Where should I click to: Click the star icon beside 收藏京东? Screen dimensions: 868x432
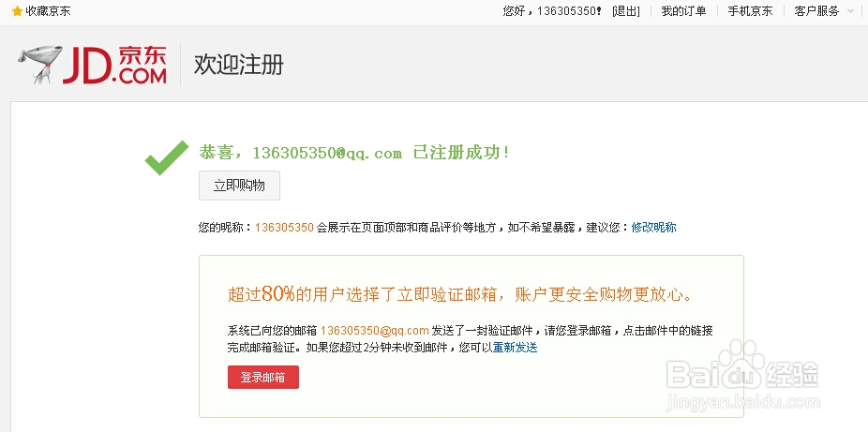[17, 11]
